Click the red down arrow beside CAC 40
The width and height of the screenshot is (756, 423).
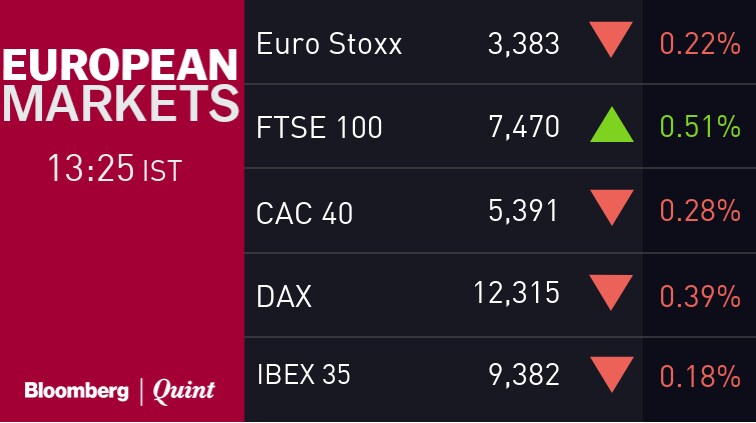(x=612, y=209)
